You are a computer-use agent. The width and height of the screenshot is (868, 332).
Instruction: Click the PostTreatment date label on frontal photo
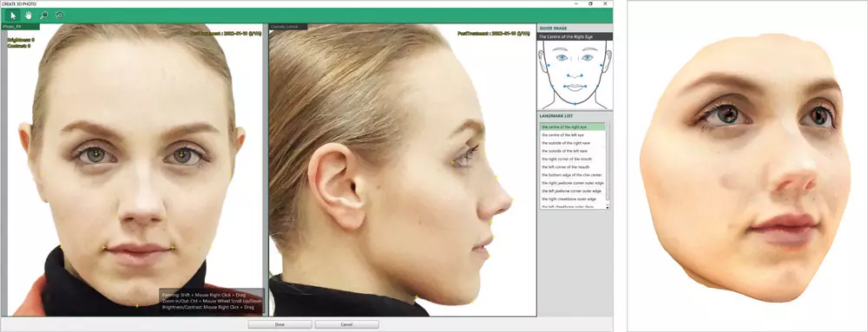coord(226,34)
